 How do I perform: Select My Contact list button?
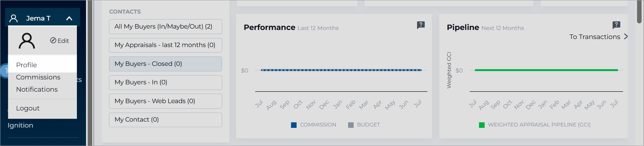pos(165,120)
